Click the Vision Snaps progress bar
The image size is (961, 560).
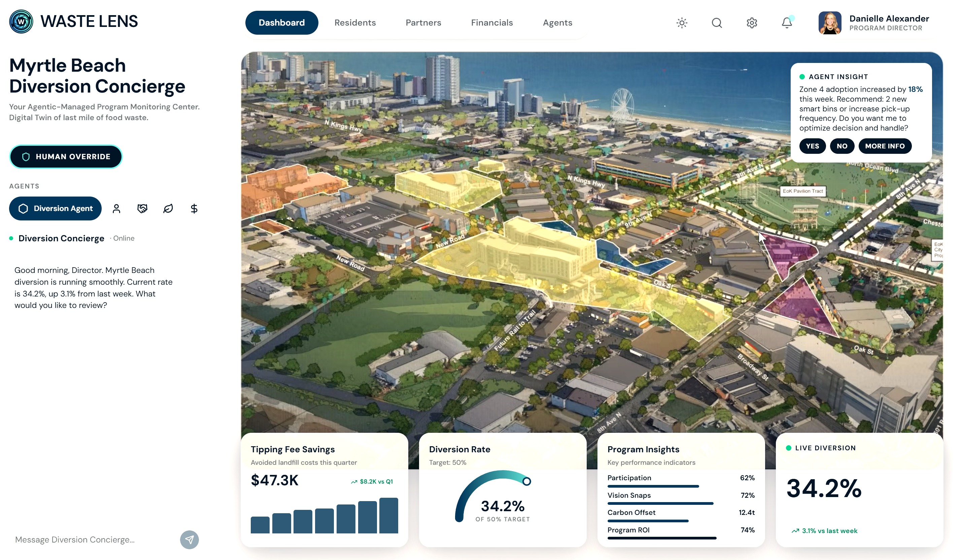point(660,503)
